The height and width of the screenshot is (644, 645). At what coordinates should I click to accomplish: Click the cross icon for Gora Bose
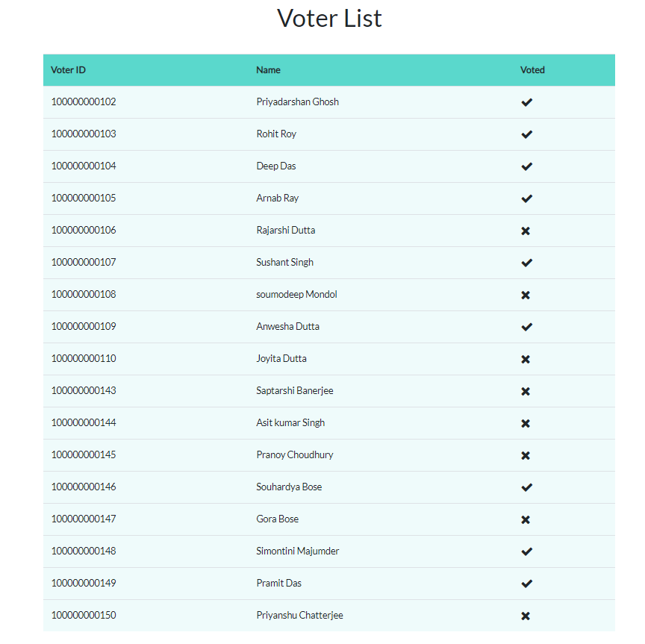pyautogui.click(x=526, y=519)
